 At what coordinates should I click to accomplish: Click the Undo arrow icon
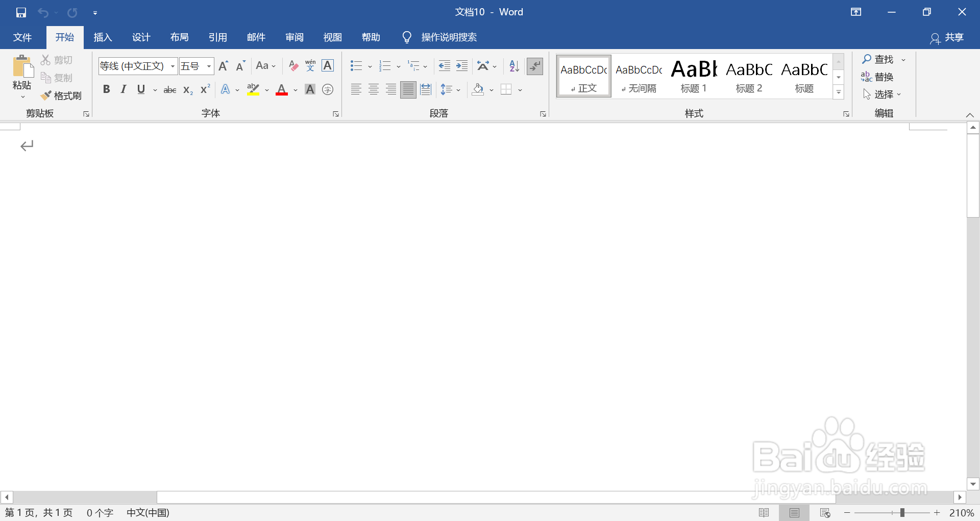(43, 12)
